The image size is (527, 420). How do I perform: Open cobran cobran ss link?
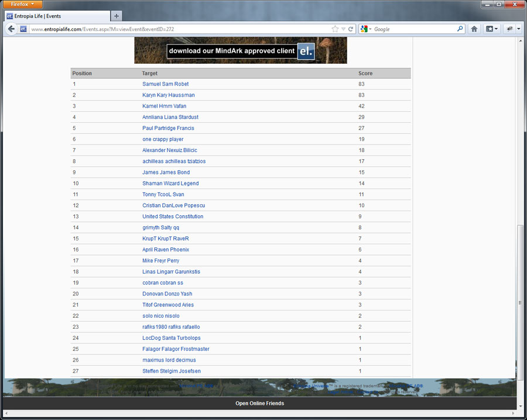click(163, 283)
